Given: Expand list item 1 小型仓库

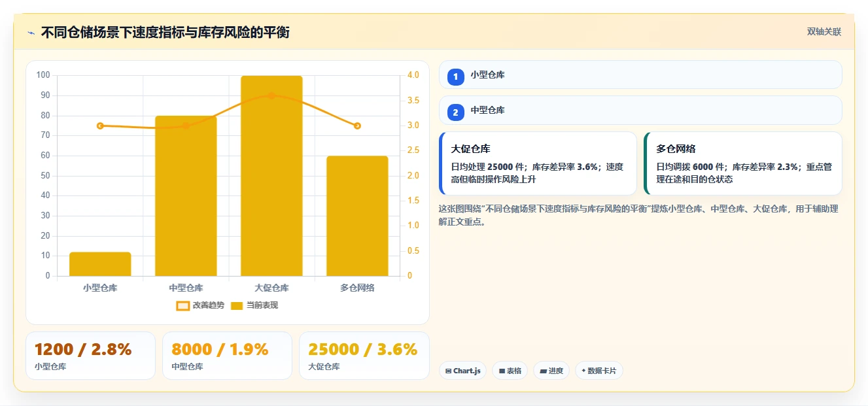Looking at the screenshot, I should [x=640, y=75].
